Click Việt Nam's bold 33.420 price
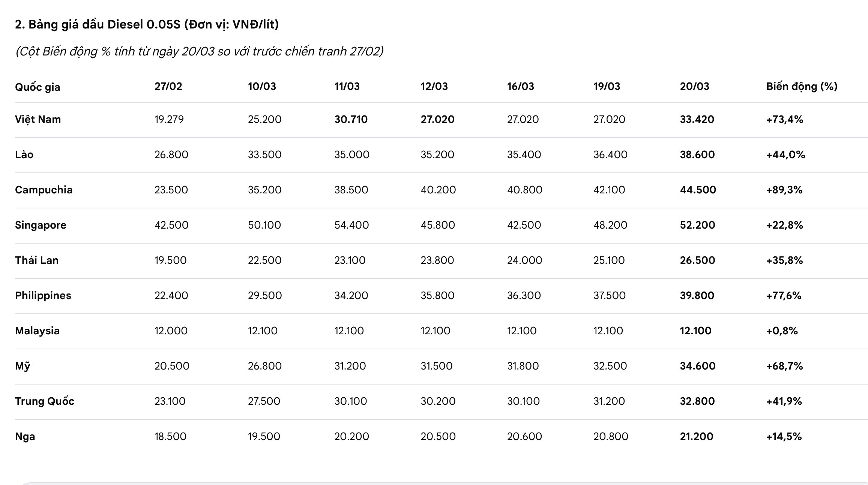868x485 pixels. pos(697,119)
